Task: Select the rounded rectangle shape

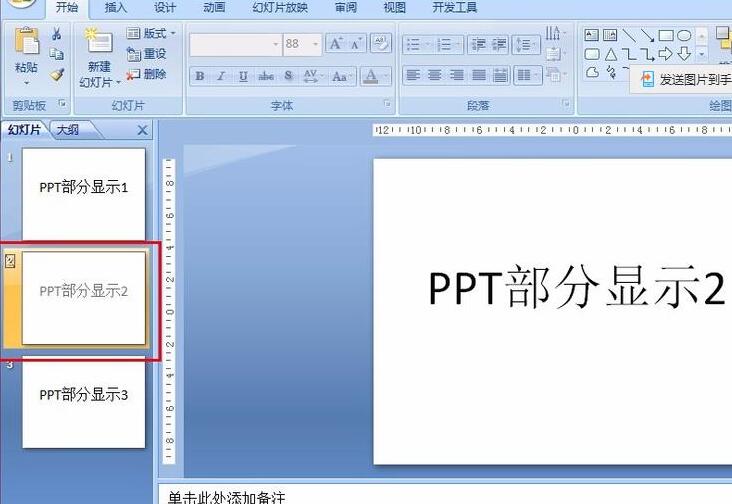Action: coord(592,55)
